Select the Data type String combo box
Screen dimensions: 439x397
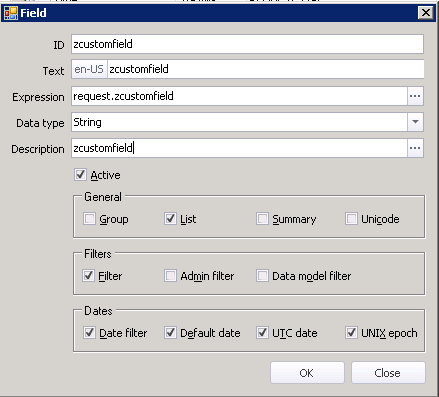247,122
